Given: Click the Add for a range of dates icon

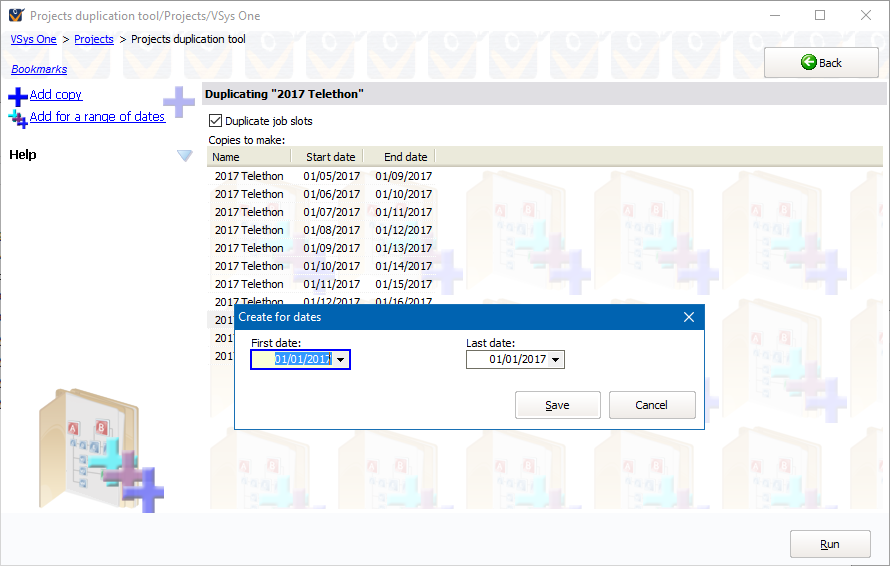Looking at the screenshot, I should (18, 119).
